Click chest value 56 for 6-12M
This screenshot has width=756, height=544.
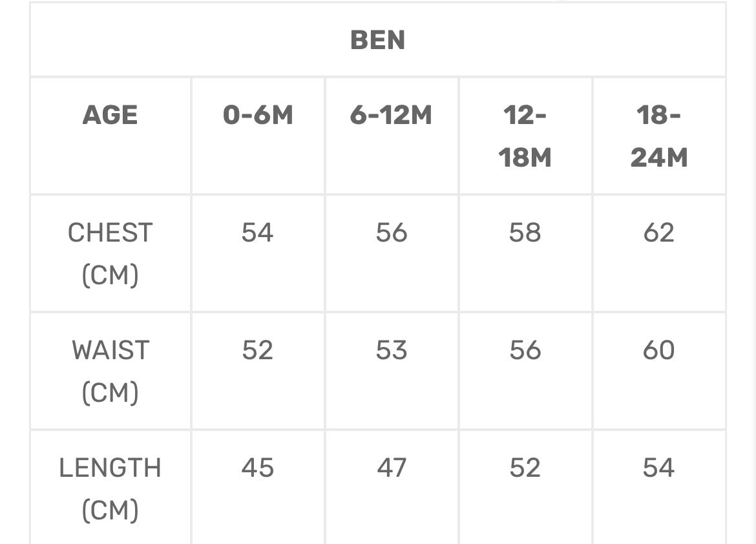[392, 233]
